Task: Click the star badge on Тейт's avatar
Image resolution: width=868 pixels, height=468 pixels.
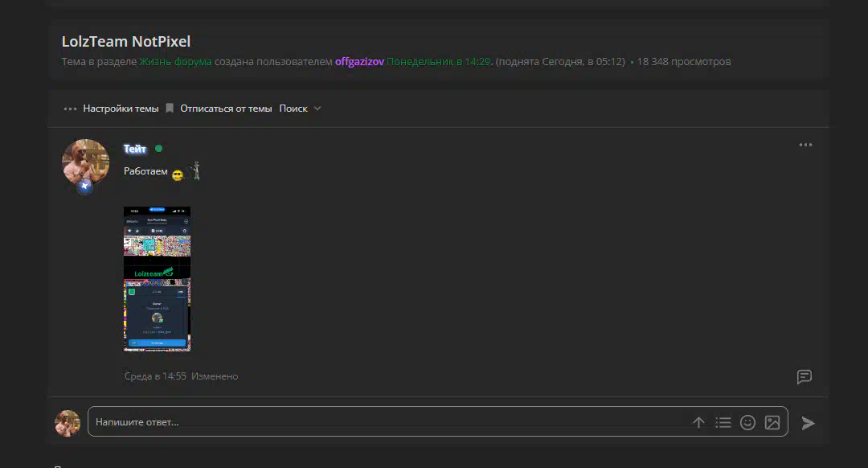Action: coord(84,187)
